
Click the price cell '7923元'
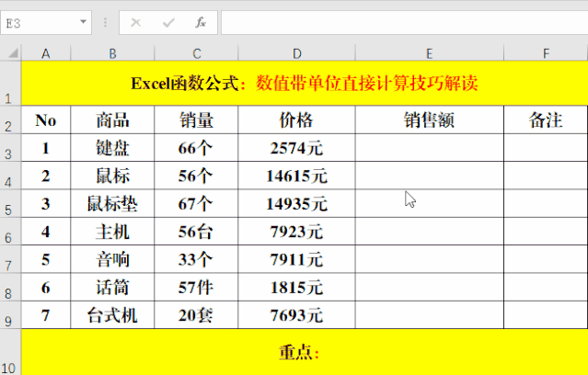point(296,232)
